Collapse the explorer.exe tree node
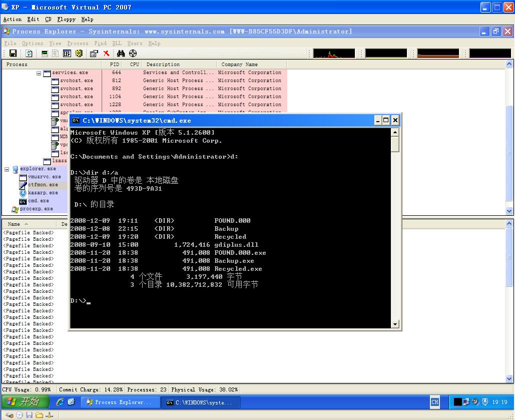 [x=7, y=169]
